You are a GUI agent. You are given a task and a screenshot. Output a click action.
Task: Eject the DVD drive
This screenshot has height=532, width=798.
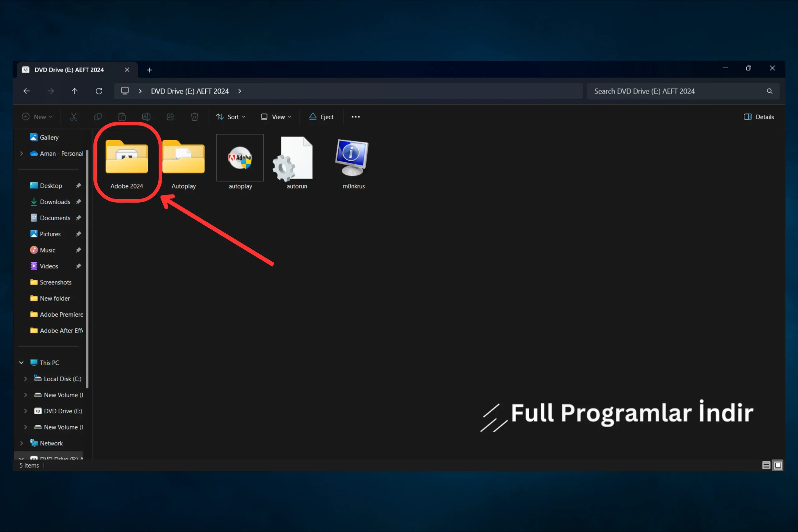click(321, 117)
